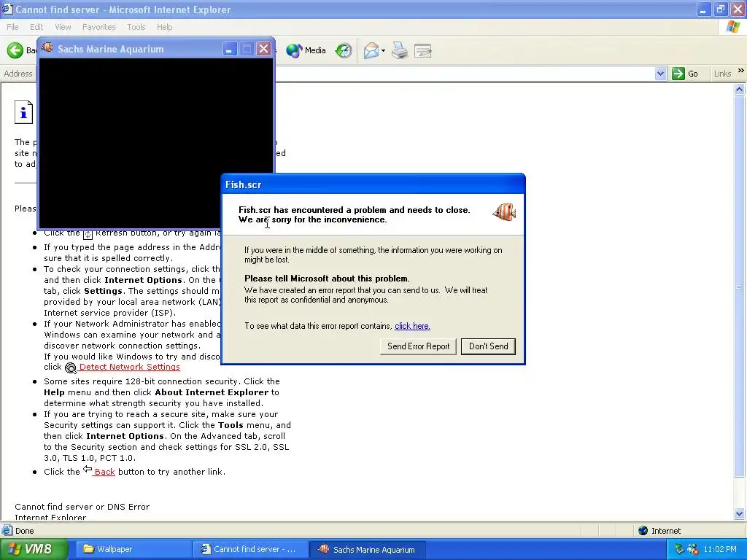Click the vertical scrollbar thumb
The height and width of the screenshot is (560, 747).
[x=740, y=286]
